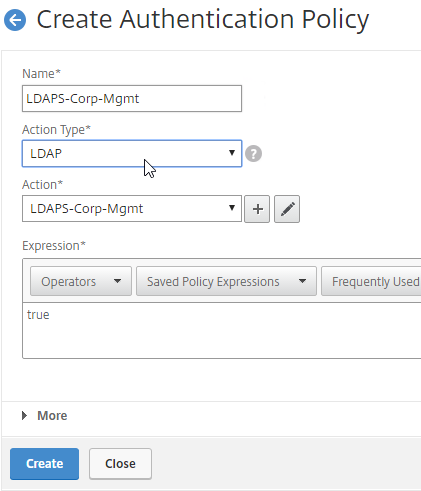Click the Action* field label
Image resolution: width=421 pixels, height=491 pixels.
pos(42,184)
